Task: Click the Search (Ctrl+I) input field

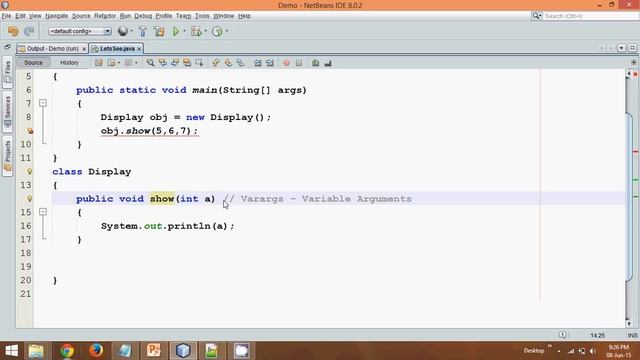Action: click(590, 16)
